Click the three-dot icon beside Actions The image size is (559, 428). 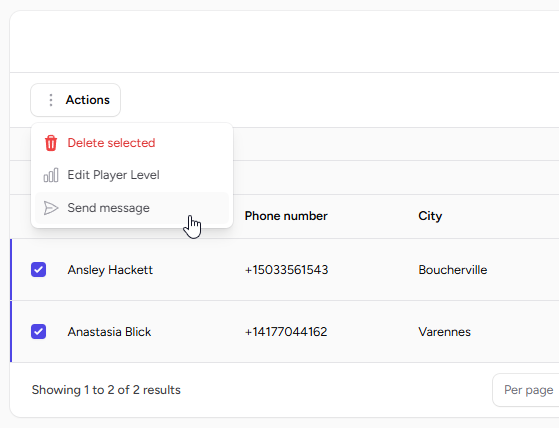click(x=51, y=100)
